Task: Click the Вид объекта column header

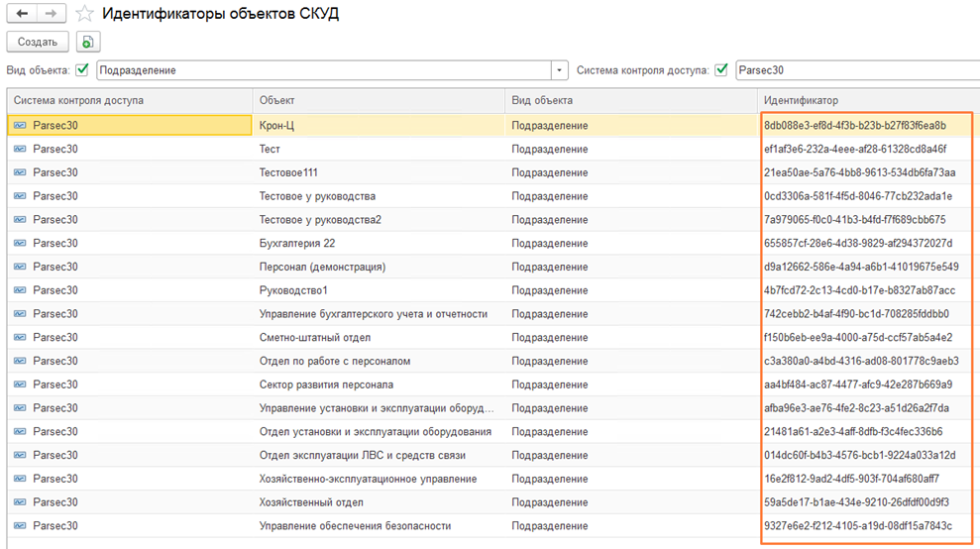Action: pyautogui.click(x=629, y=100)
